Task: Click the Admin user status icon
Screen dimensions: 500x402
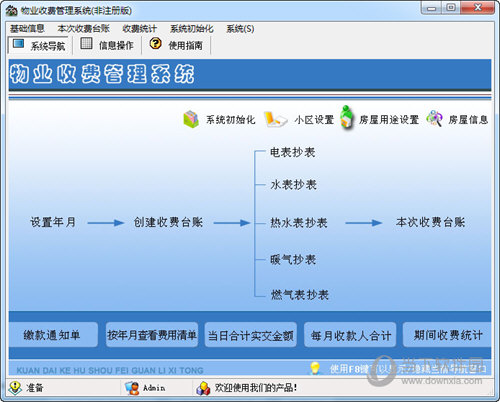Action: (x=132, y=388)
